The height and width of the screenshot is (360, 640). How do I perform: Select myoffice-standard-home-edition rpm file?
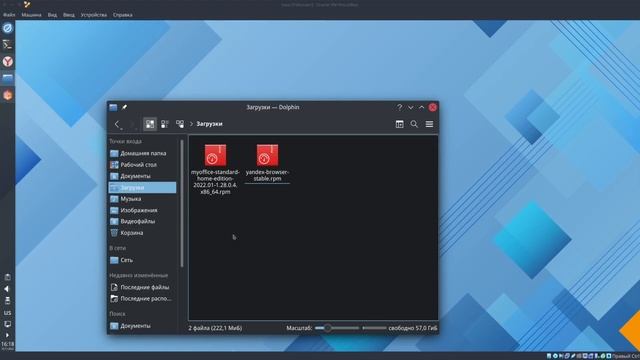tap(215, 169)
